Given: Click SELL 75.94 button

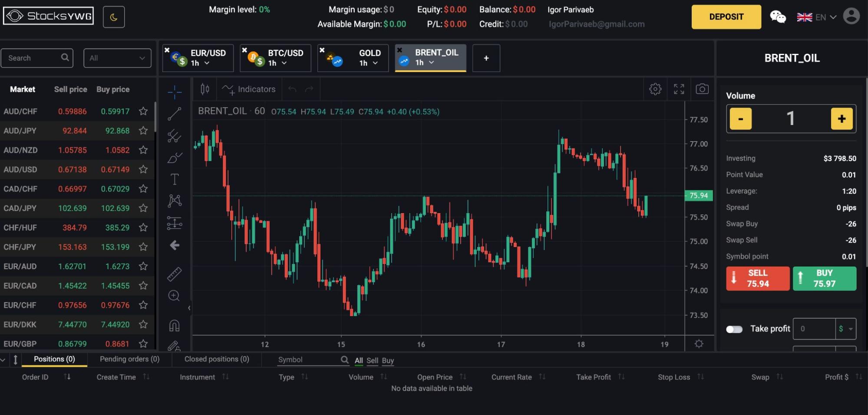Looking at the screenshot, I should click(758, 278).
